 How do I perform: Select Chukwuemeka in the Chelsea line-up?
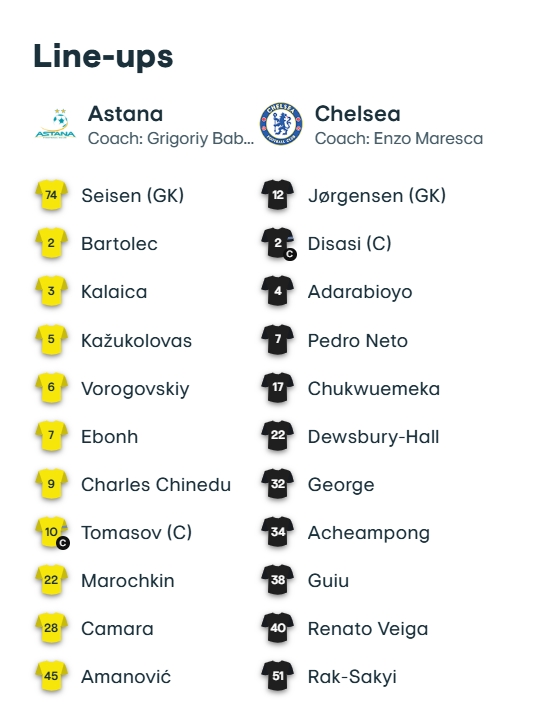pyautogui.click(x=374, y=389)
